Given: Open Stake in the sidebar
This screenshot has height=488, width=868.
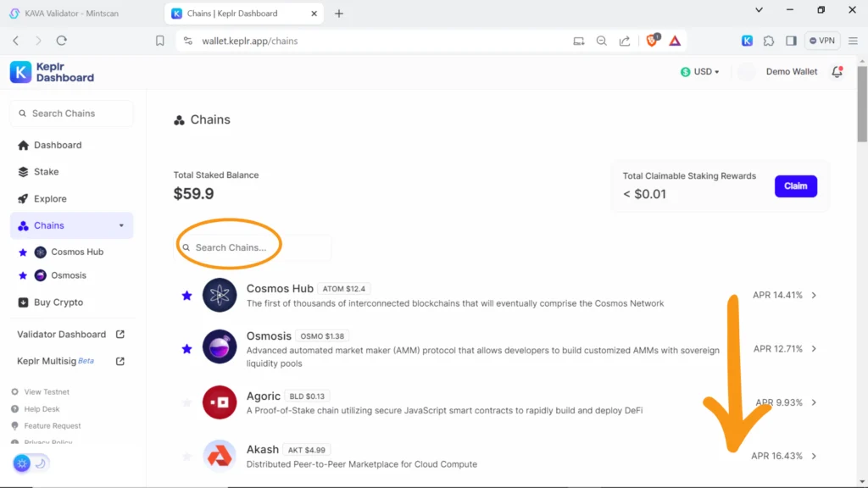Looking at the screenshot, I should tap(46, 172).
